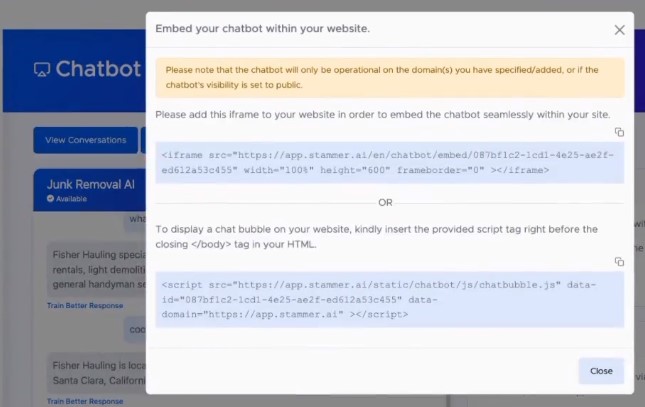The image size is (645, 407).
Task: Copy the iframe embed code
Action: pyautogui.click(x=619, y=132)
